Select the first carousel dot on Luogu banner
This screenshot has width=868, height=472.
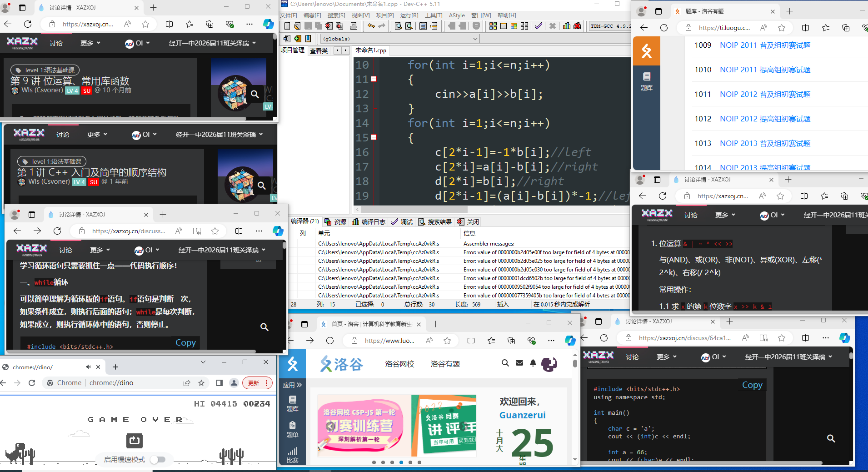[x=374, y=462]
